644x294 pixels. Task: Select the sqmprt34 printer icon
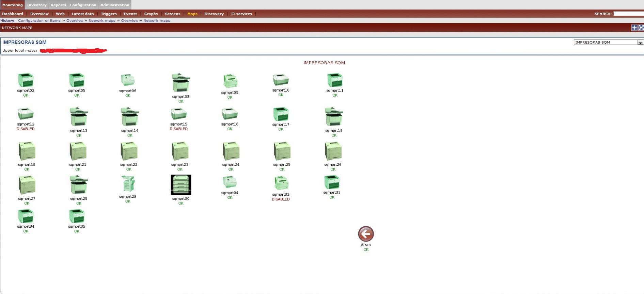pyautogui.click(x=26, y=216)
